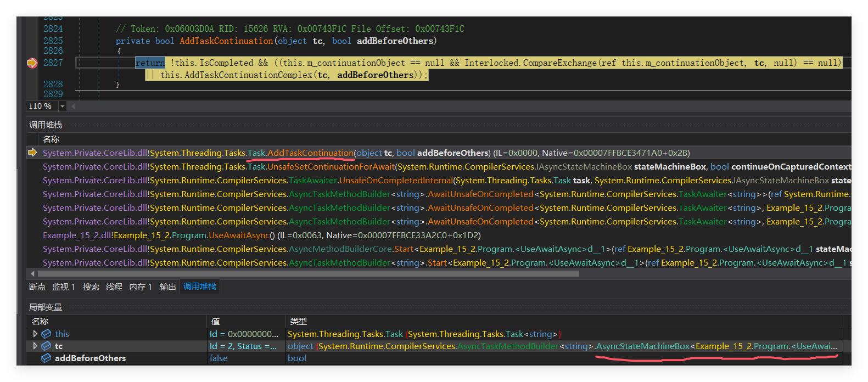This screenshot has height=382, width=868.
Task: Click current frame arrow in call stack
Action: coord(32,153)
